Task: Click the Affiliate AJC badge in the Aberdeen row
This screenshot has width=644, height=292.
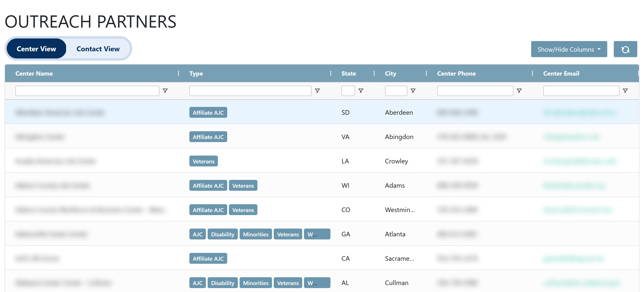Action: click(x=208, y=112)
